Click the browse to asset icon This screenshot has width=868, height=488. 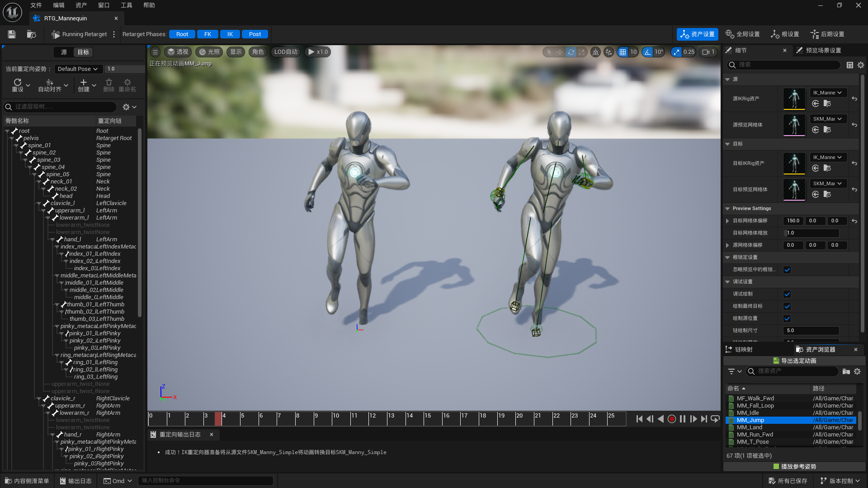31,34
